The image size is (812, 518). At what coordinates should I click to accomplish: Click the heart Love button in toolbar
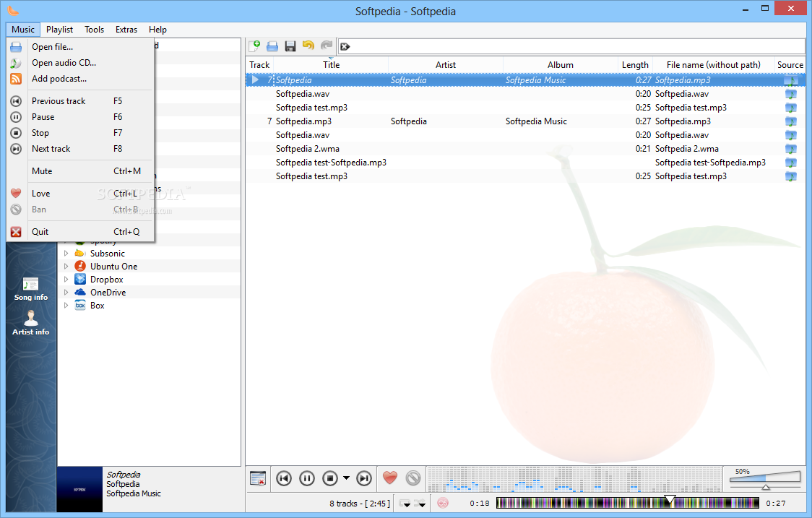click(390, 478)
